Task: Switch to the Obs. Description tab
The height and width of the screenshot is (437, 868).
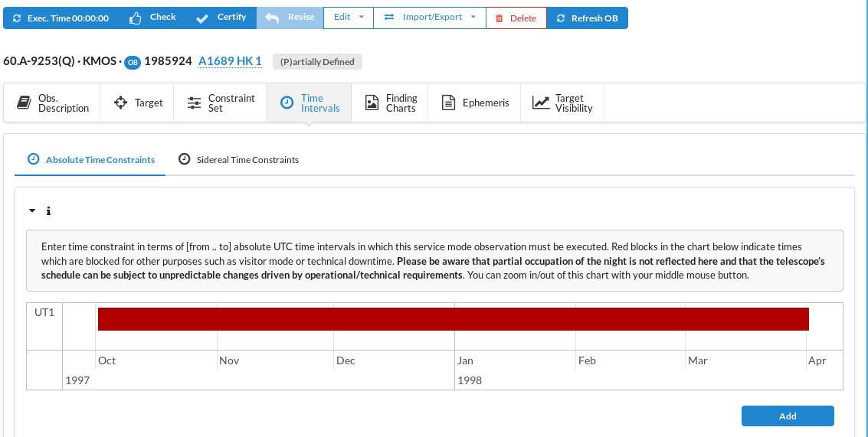Action: [x=52, y=103]
